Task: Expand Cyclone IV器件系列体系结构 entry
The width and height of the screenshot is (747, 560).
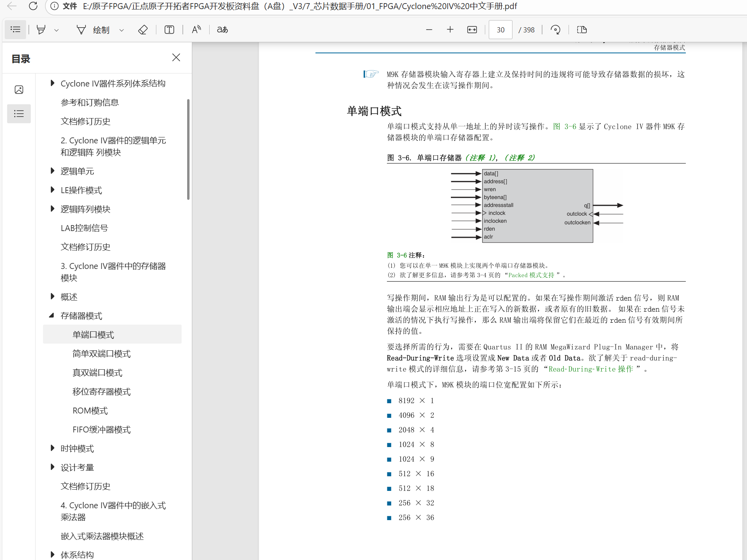Action: [x=52, y=83]
